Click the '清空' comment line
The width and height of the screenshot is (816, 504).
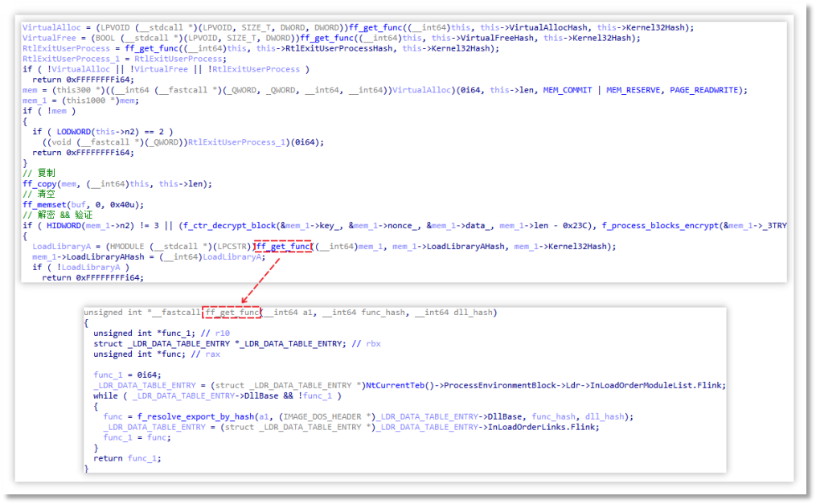pos(40,194)
